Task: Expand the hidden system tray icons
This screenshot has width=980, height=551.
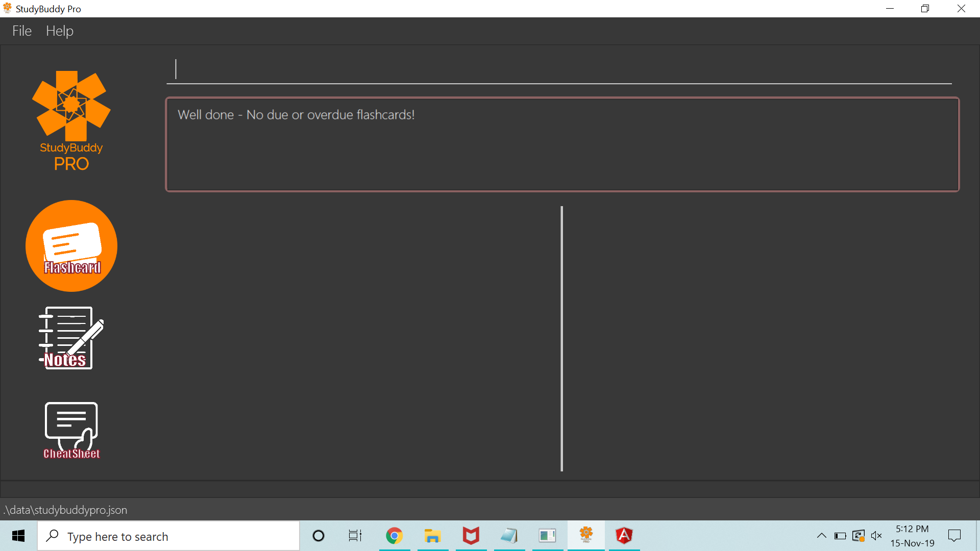Action: 821,536
